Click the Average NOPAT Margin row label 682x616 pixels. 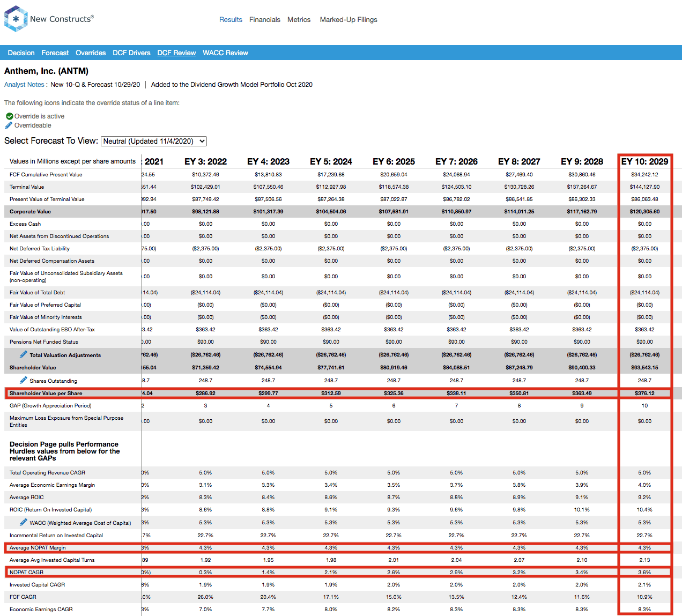pyautogui.click(x=38, y=548)
